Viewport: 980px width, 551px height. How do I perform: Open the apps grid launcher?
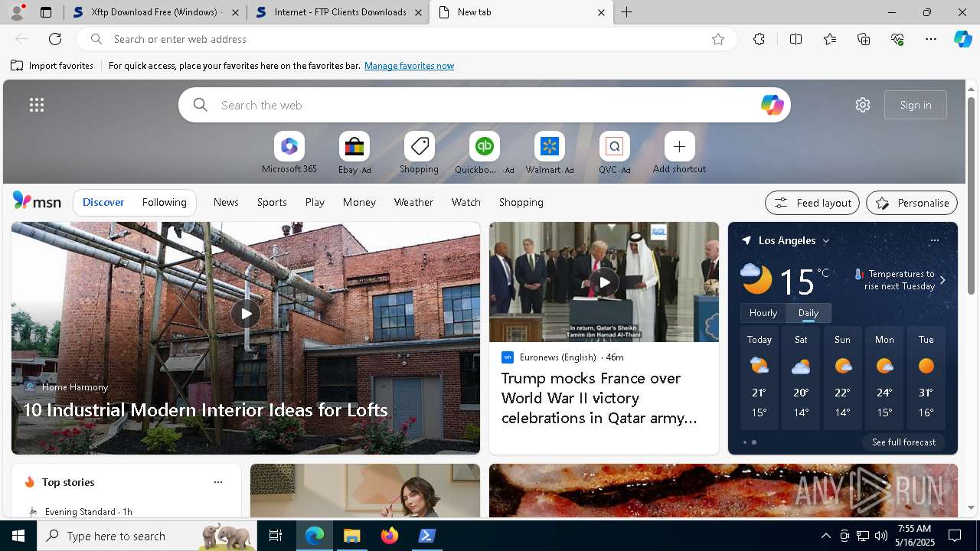click(37, 105)
